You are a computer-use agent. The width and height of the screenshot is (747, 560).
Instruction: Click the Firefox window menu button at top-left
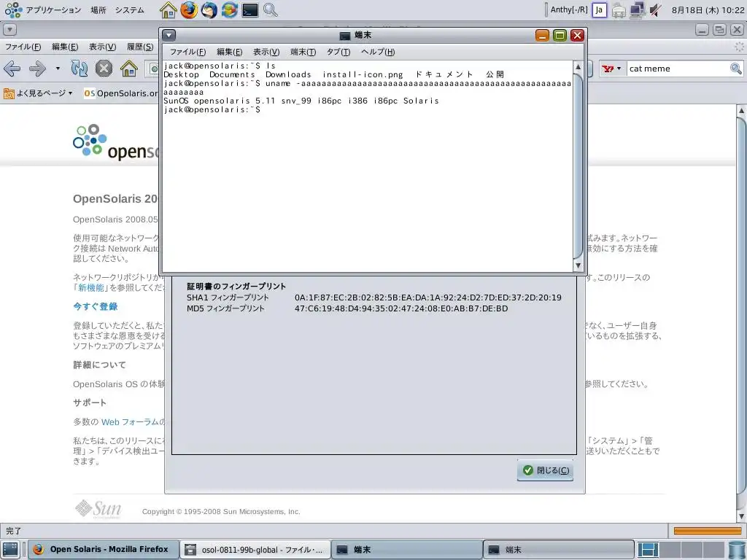[9, 29]
